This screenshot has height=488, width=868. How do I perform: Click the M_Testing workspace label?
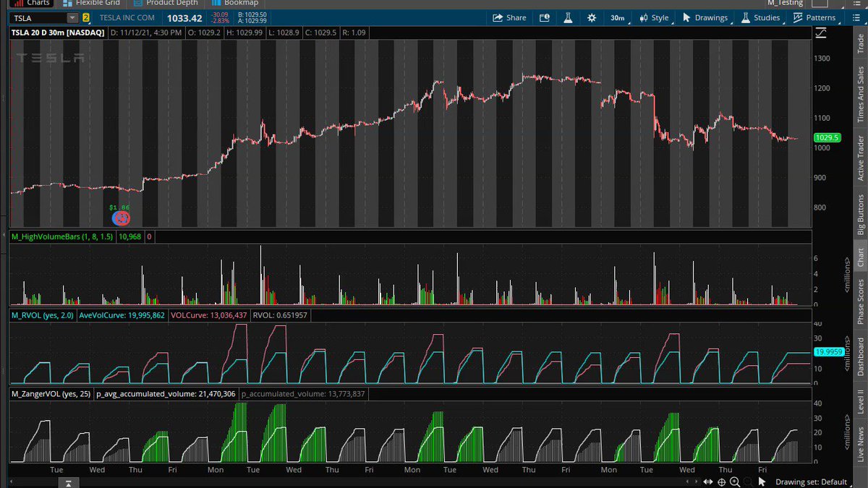[x=785, y=3]
